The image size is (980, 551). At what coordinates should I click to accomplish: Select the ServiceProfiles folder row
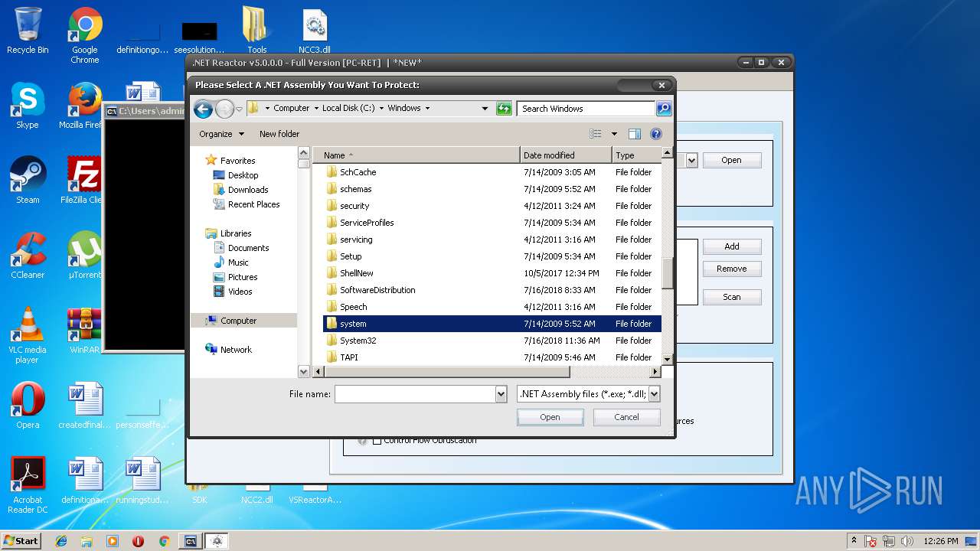pyautogui.click(x=492, y=223)
